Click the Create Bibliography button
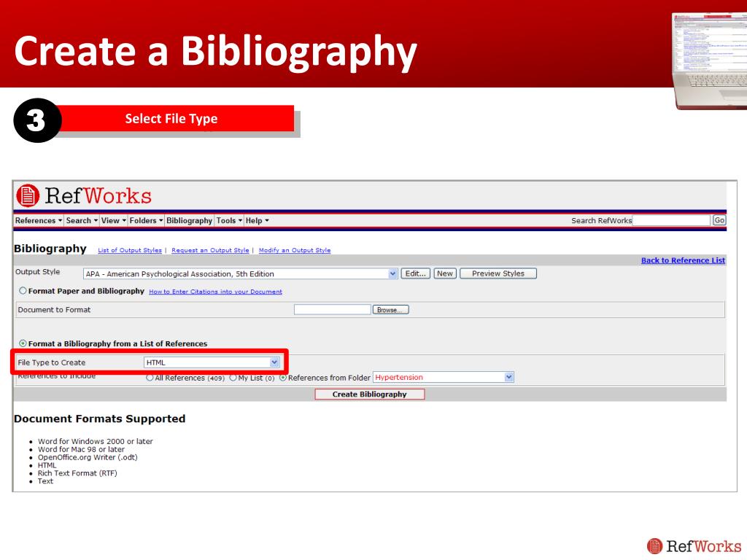 (369, 394)
